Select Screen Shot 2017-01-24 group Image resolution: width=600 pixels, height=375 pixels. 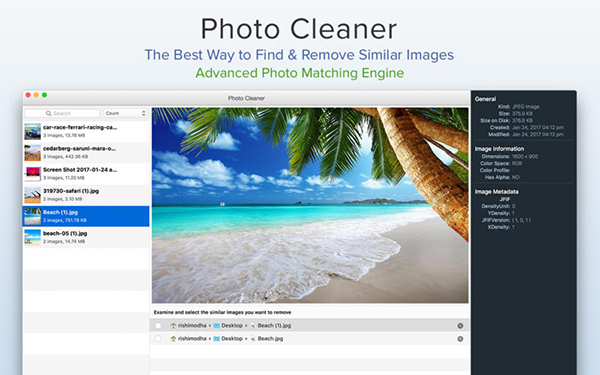pos(86,174)
